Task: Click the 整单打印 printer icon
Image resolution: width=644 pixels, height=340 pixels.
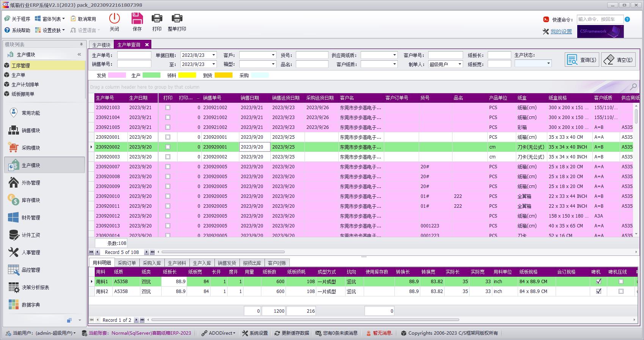Action: [x=177, y=19]
